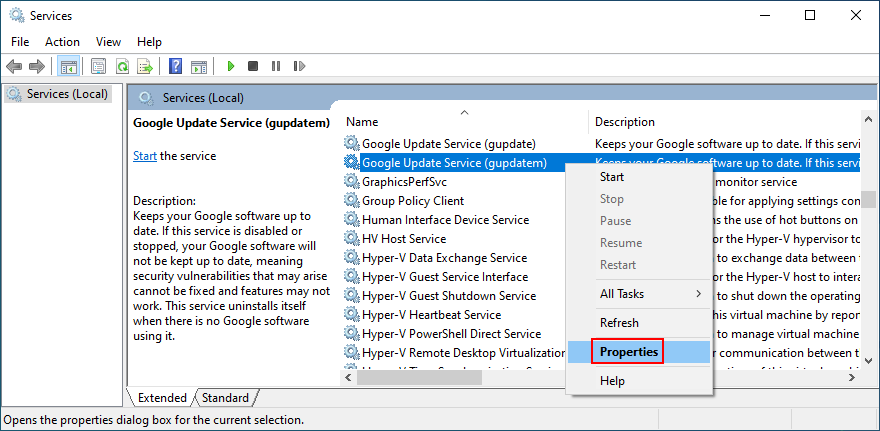The width and height of the screenshot is (880, 431).
Task: Select Hyper-V Guest Service Interface name
Action: click(445, 277)
